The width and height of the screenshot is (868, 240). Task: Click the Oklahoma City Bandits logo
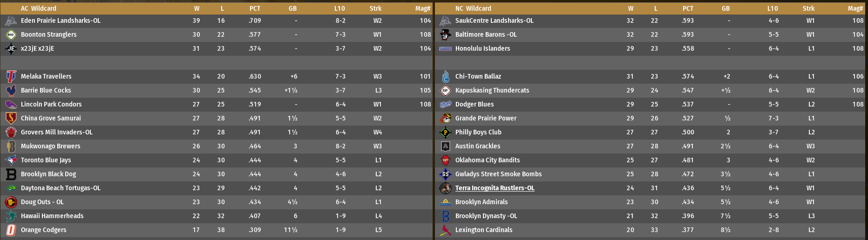point(446,160)
